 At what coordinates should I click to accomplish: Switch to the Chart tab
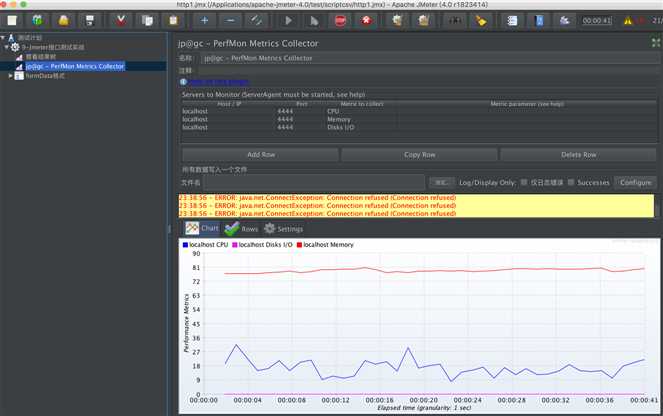coord(203,228)
